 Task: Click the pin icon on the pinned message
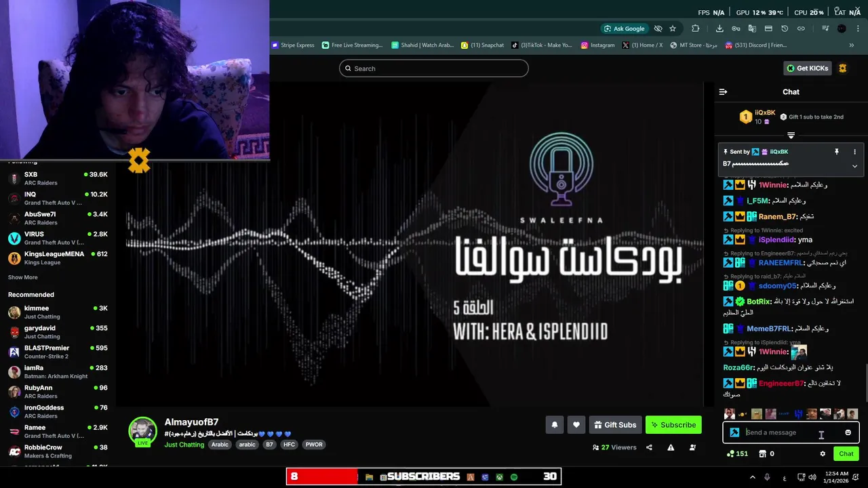[836, 152]
